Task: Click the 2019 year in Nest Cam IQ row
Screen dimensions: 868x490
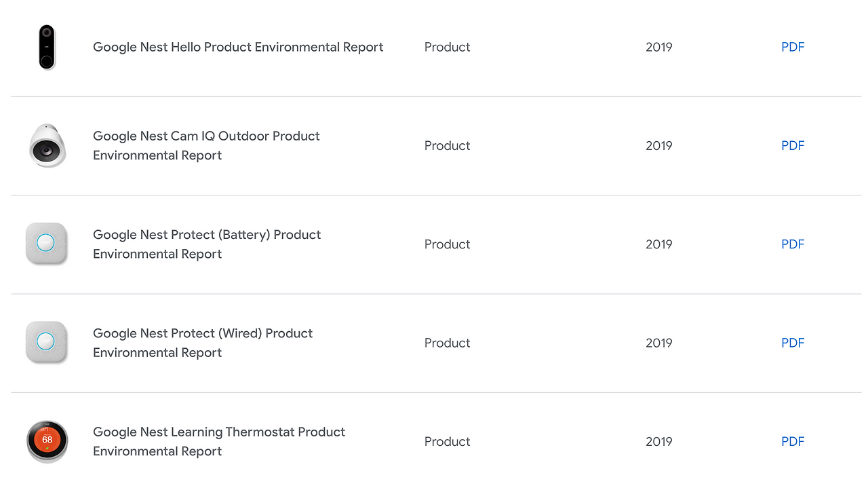Action: click(658, 145)
